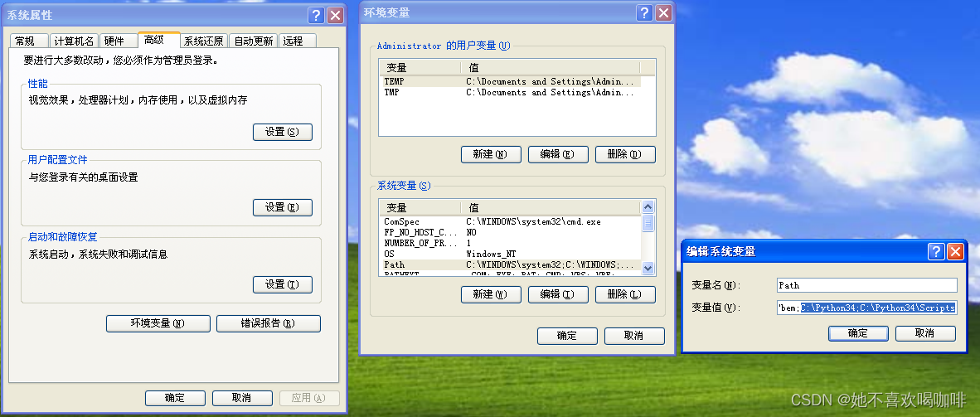Open 环境变量(N) button
Viewport: 980px width, 417px height.
(x=158, y=323)
